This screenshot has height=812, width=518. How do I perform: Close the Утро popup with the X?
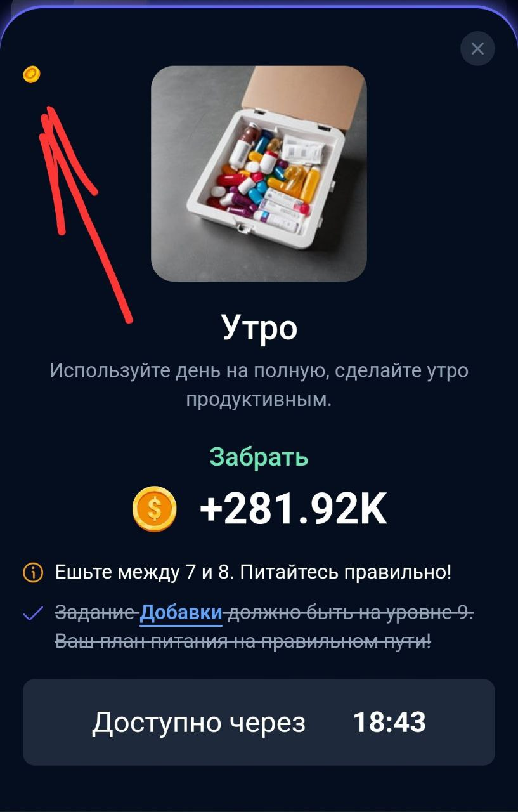477,48
